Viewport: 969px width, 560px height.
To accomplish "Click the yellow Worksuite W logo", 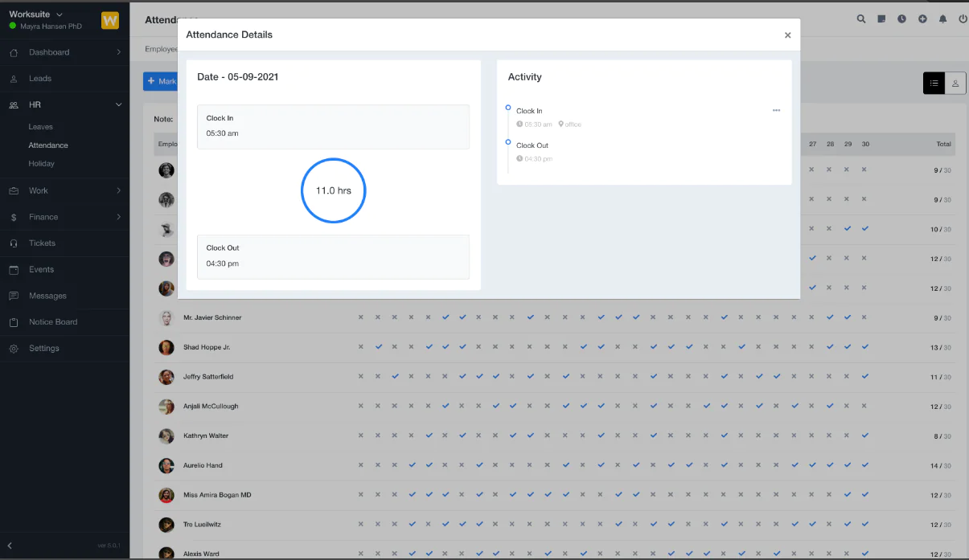I will click(x=110, y=21).
